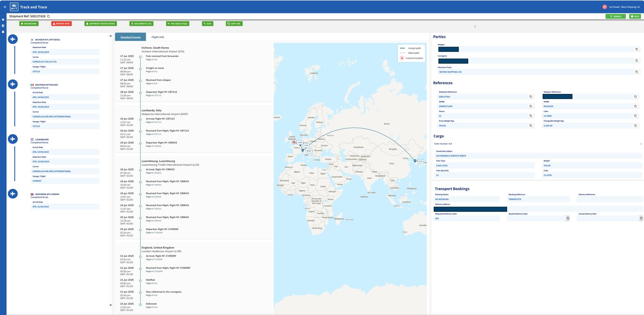This screenshot has height=315, width=644.
Task: Click the Incheon route plane icon
Action: (13, 39)
